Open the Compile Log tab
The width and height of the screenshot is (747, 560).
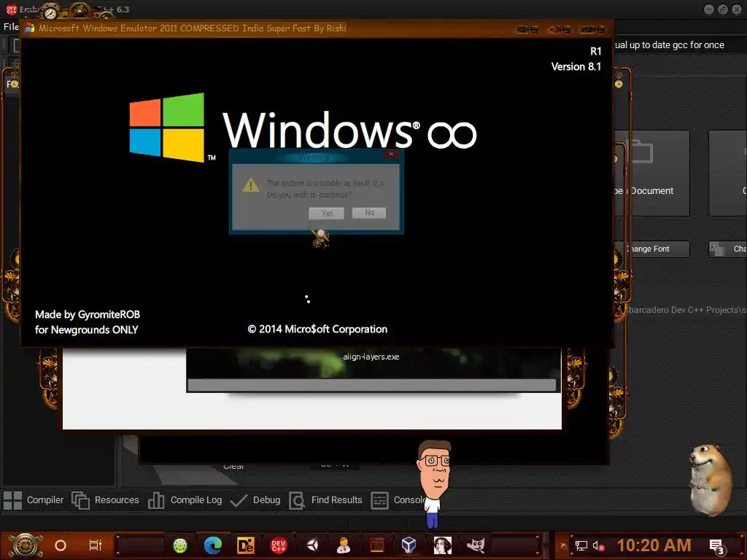185,500
